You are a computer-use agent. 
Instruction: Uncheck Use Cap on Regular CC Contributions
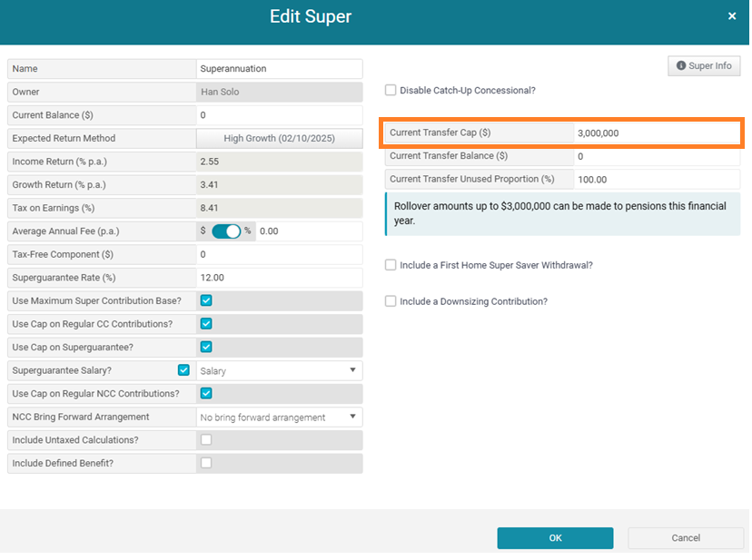[x=206, y=324]
